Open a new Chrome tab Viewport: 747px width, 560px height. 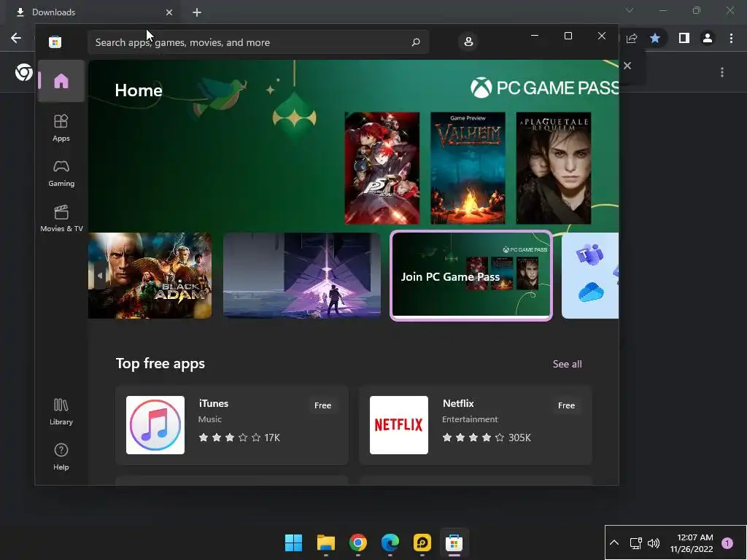coord(197,12)
